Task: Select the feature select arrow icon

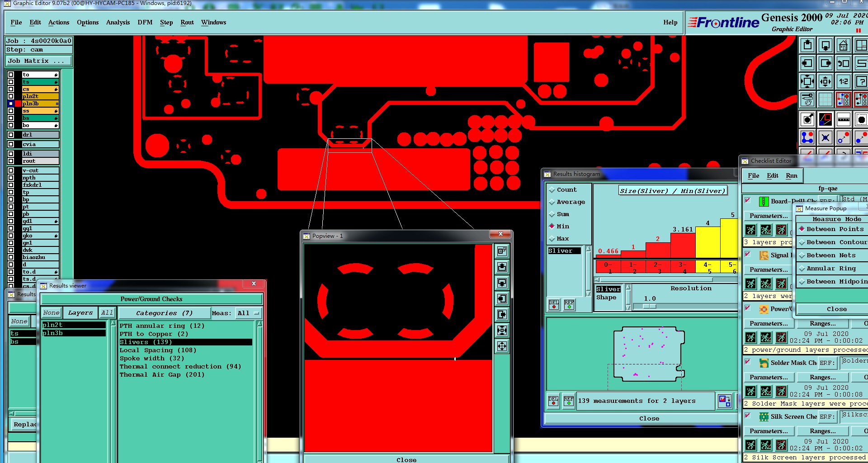Action: 807,120
